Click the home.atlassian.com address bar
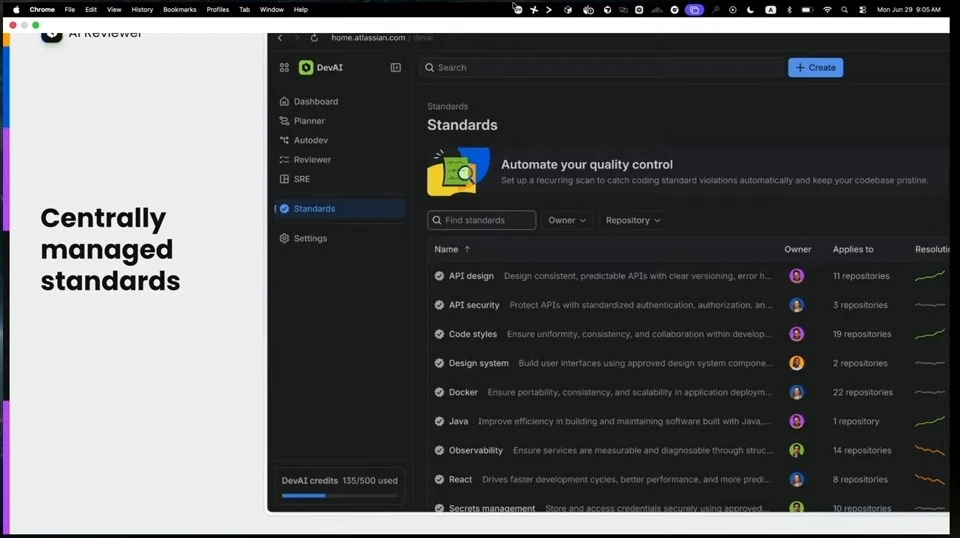The width and height of the screenshot is (960, 538). [x=382, y=38]
